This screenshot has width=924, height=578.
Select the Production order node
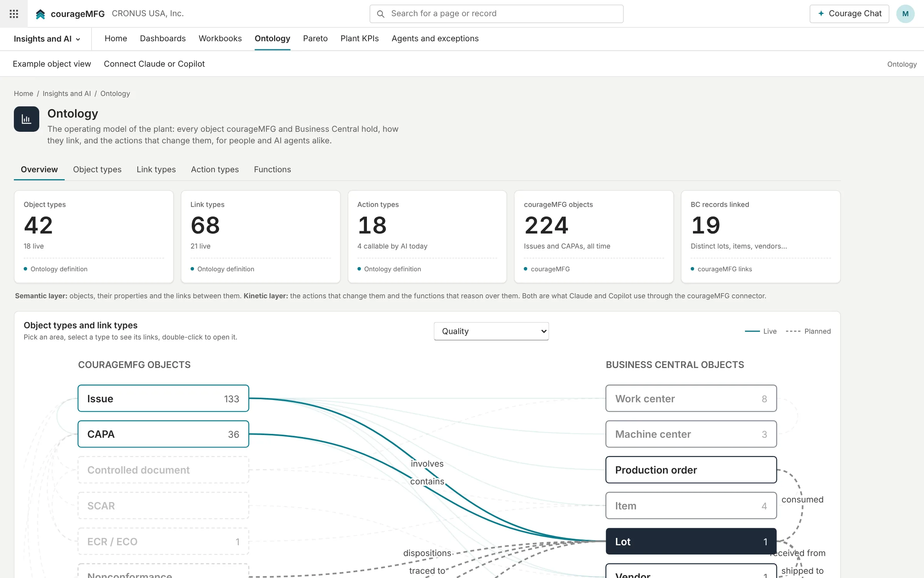click(x=691, y=470)
